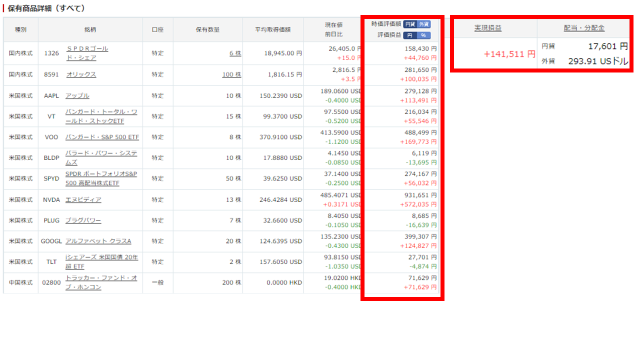Click the 保有商品詳細（すべて） section heading
The image size is (640, 360).
46,8
